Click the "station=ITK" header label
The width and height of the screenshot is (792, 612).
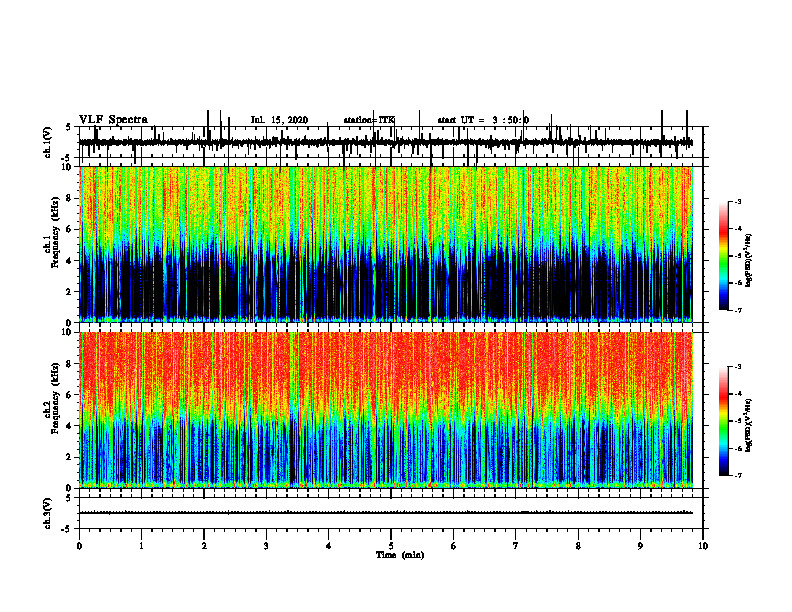click(369, 120)
